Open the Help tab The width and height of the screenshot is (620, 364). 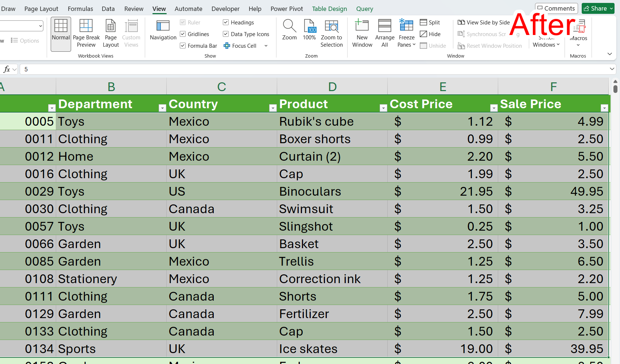click(x=255, y=9)
